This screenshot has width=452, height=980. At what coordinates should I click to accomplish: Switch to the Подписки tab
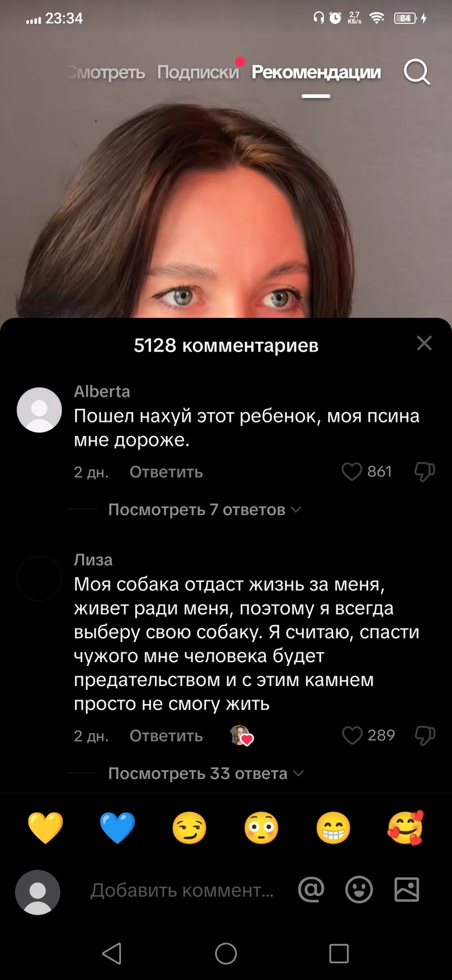coord(198,72)
